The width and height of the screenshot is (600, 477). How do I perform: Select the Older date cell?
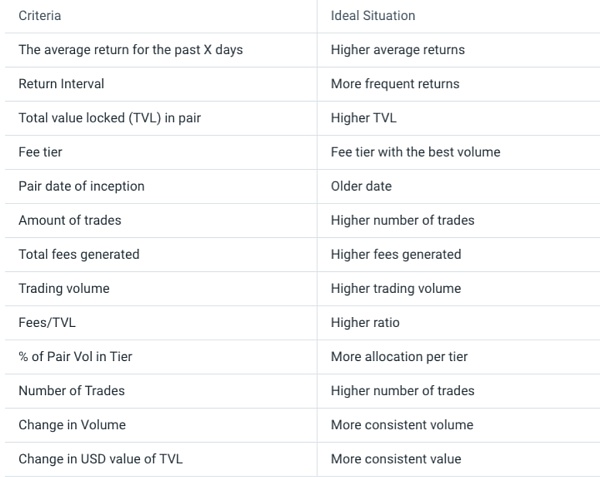(x=361, y=186)
